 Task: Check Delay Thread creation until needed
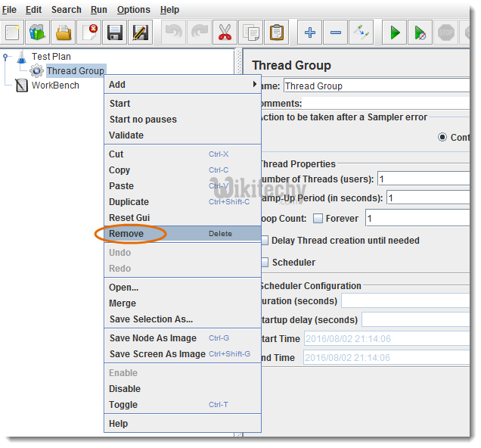click(264, 241)
